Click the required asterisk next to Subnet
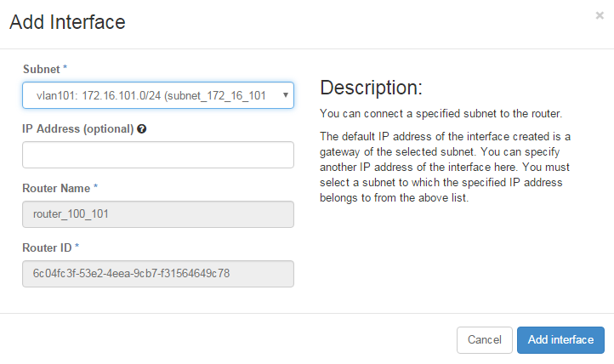Screen dimensions: 614x364 [65, 67]
